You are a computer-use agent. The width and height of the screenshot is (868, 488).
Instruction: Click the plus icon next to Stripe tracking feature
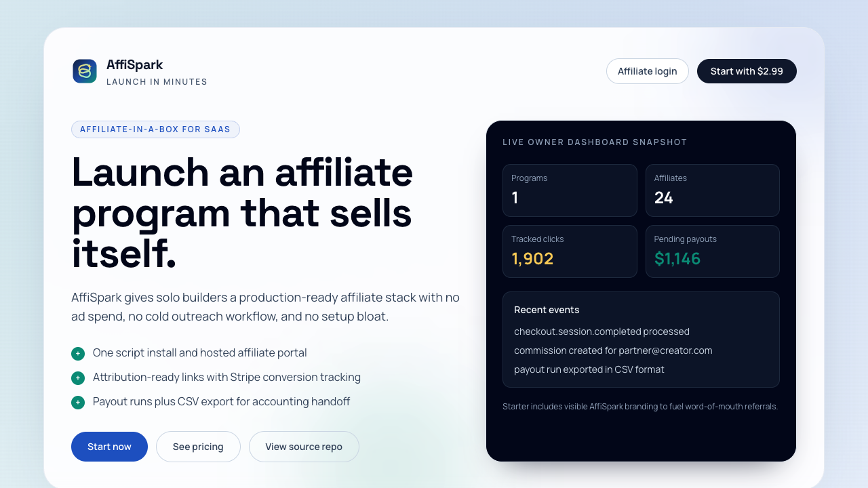pos(77,378)
